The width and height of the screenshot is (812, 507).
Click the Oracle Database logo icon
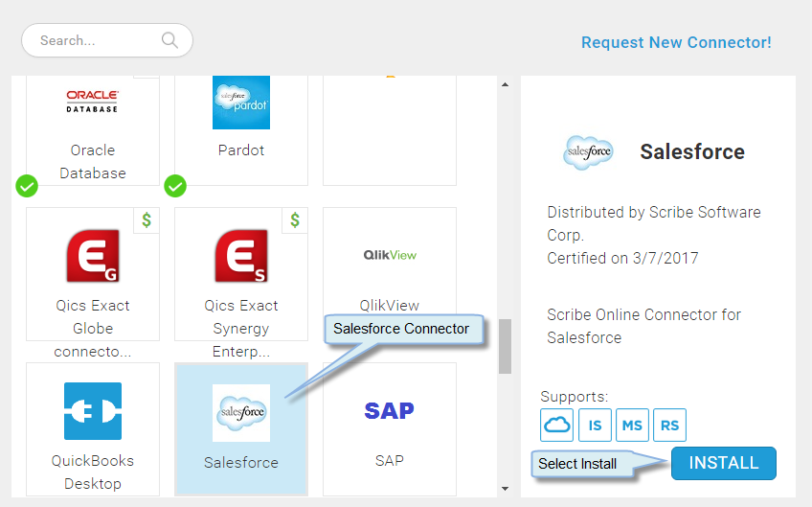[92, 101]
